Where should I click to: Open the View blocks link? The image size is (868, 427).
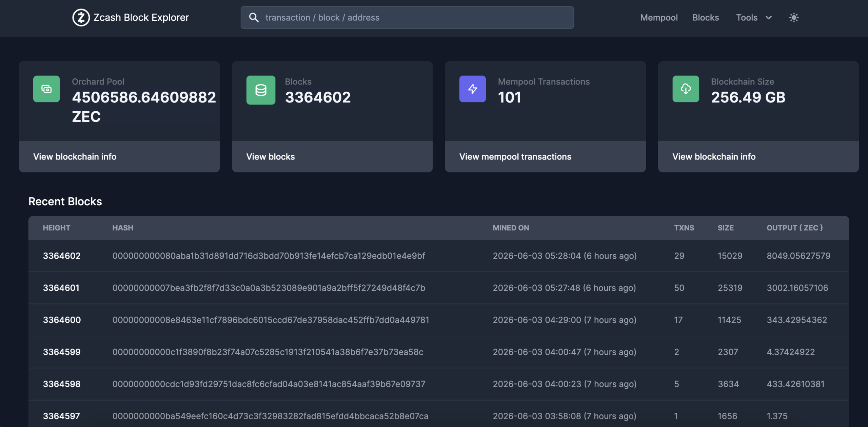click(271, 156)
